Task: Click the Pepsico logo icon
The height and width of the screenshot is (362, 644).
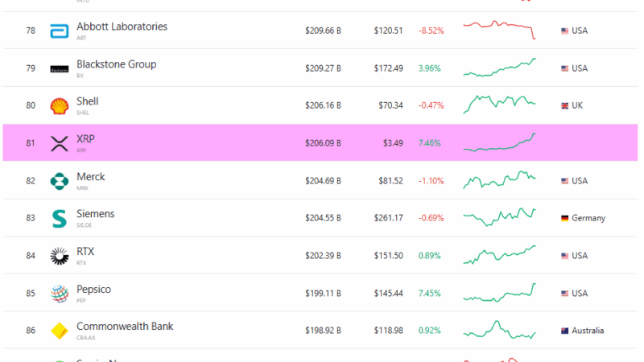Action: [59, 294]
